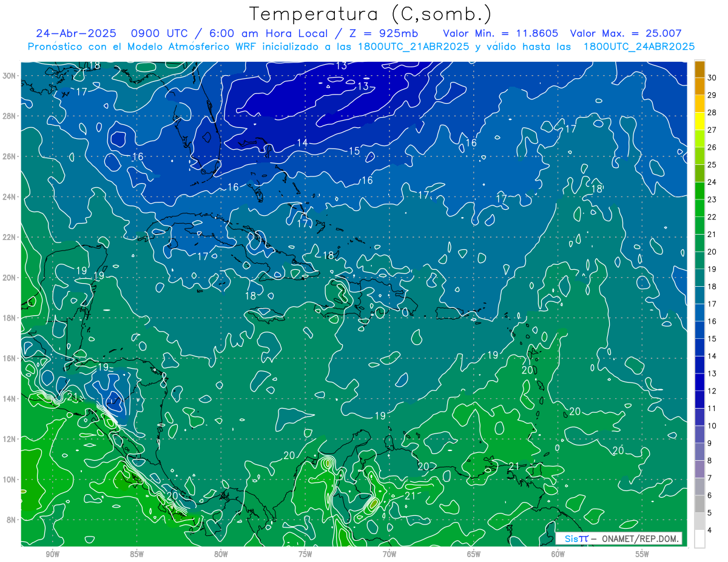The width and height of the screenshot is (728, 562).
Task: Click the '30N' latitude axis label
Action: [x=10, y=76]
